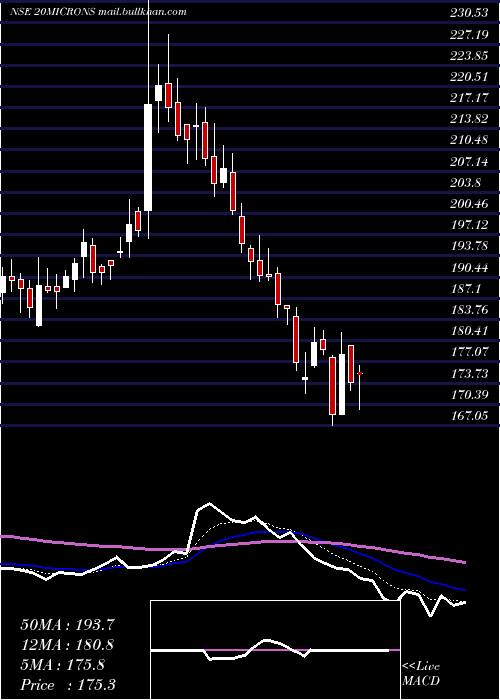This screenshot has width=500, height=700.
Task: Select the 183.76 price axis label
Action: (x=469, y=310)
